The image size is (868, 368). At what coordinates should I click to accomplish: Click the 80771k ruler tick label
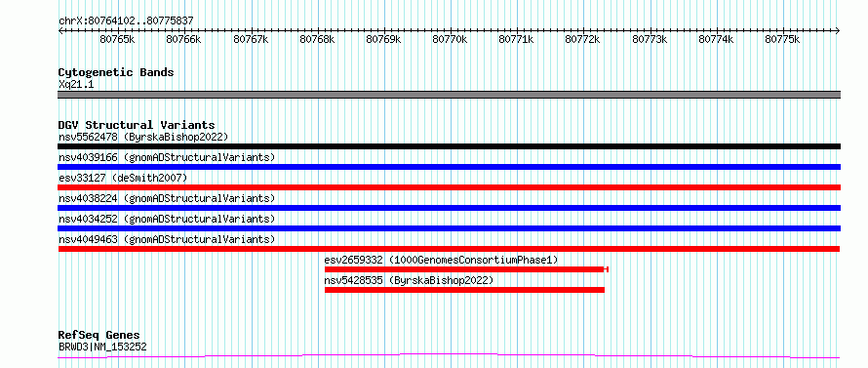click(516, 39)
